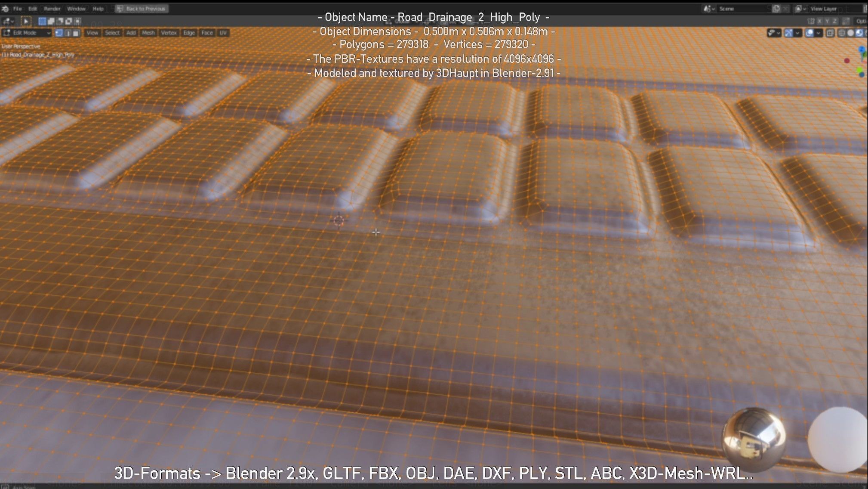
Task: Expand the gizmo settings dropdown arrow
Action: pyautogui.click(x=797, y=33)
